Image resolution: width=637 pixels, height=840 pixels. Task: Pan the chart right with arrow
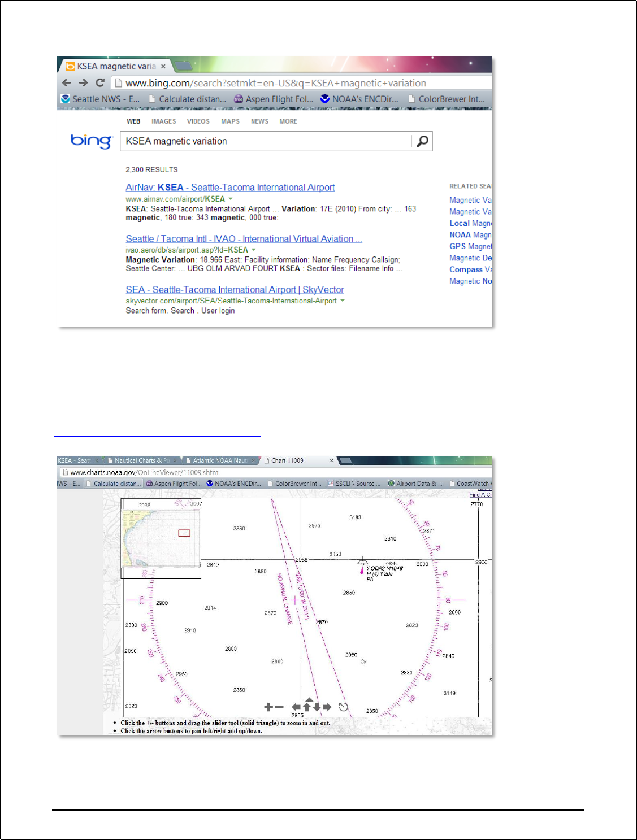pos(327,707)
